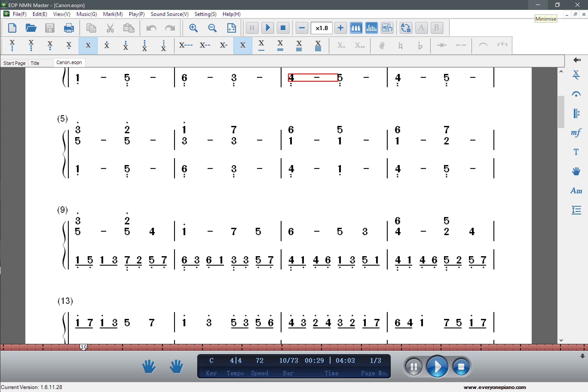Print the score with printer icon
This screenshot has height=392, width=588.
[x=69, y=28]
